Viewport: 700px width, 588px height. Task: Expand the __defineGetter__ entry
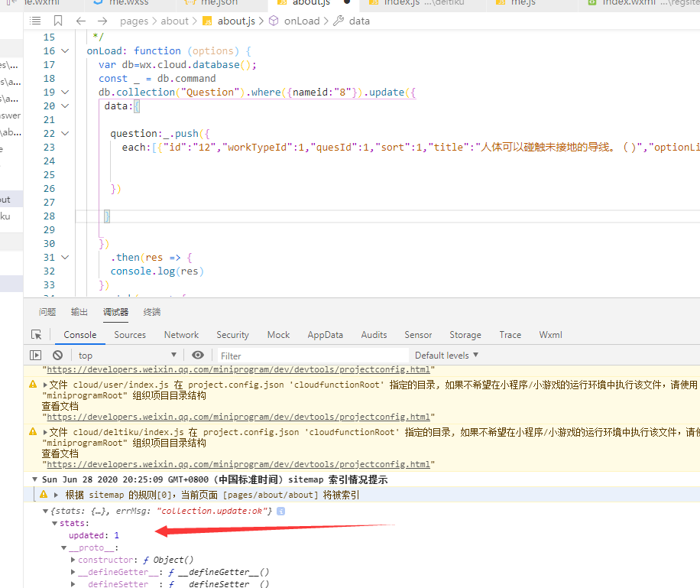(x=73, y=572)
